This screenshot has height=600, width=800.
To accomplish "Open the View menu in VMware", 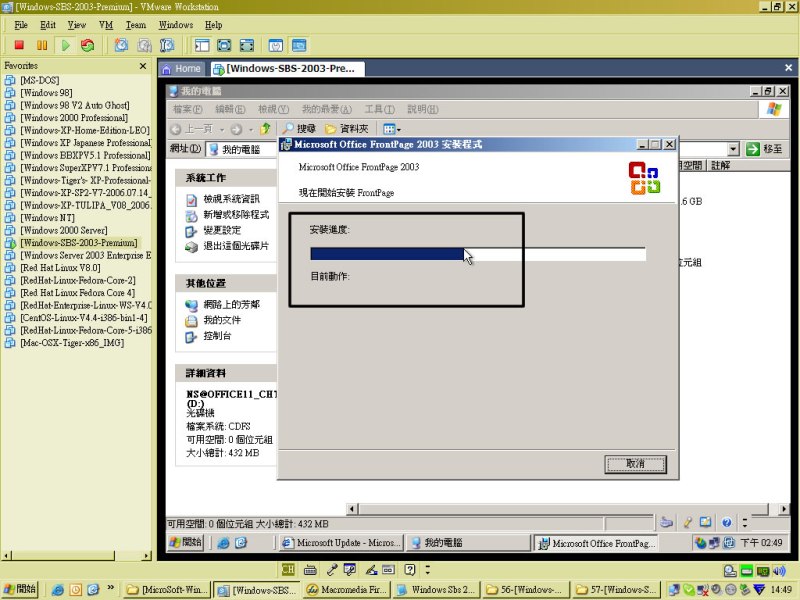I will 77,25.
